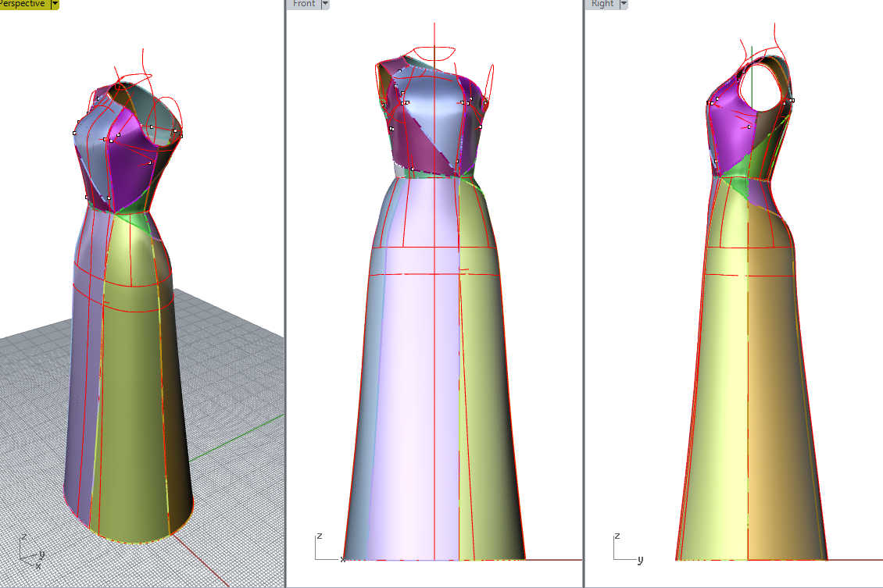Select the Right viewport title
Screen dimensions: 883x588
(x=602, y=3)
